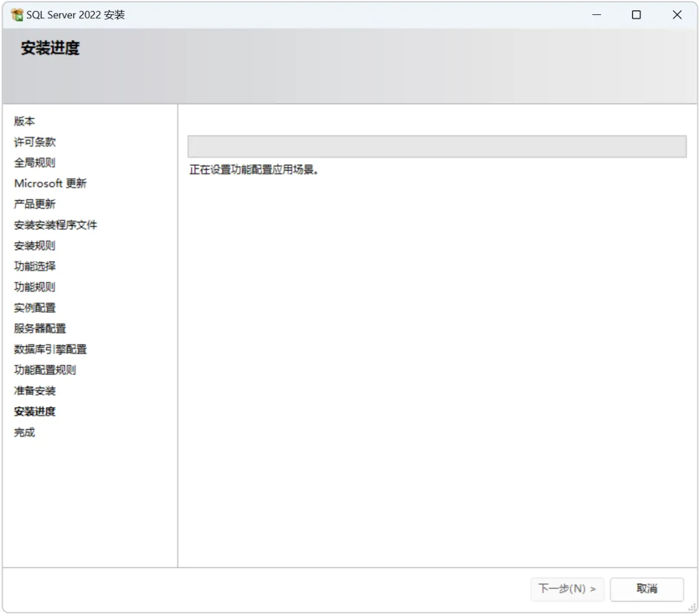Select the 服务器配置 step in sidebar

tap(40, 329)
